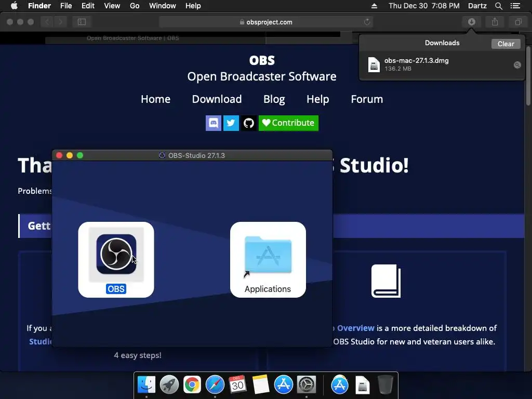532x399 pixels.
Task: Select obs-mac-27.1.3.dmg download entry
Action: 442,64
